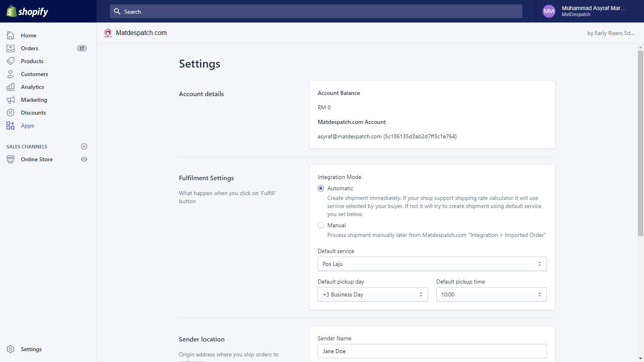Viewport: 644px width, 362px height.
Task: Select Automatic integration mode
Action: click(x=321, y=188)
